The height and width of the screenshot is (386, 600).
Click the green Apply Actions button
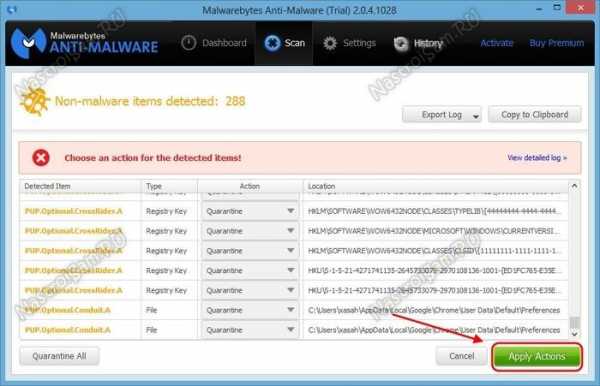coord(537,357)
